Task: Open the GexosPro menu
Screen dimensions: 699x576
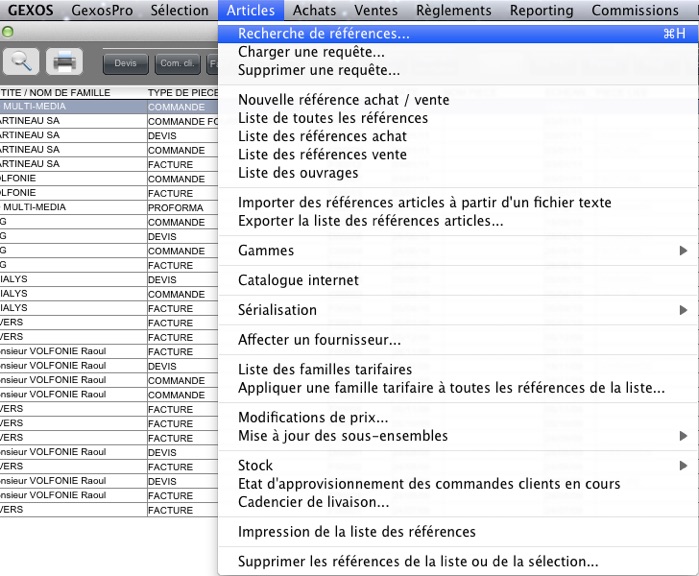Action: [102, 10]
